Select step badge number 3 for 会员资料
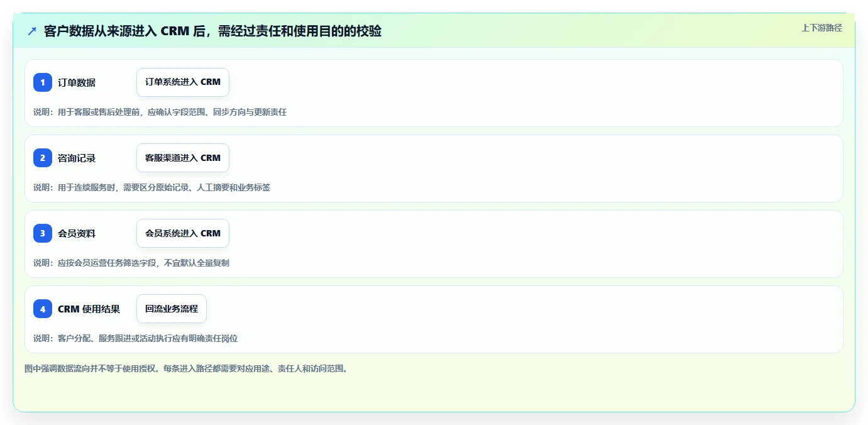 click(x=43, y=233)
